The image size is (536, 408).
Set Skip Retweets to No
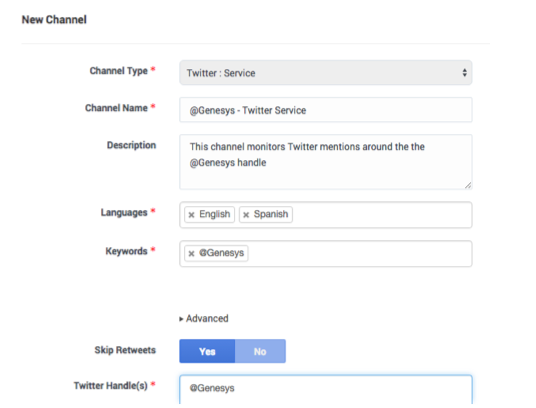click(260, 351)
